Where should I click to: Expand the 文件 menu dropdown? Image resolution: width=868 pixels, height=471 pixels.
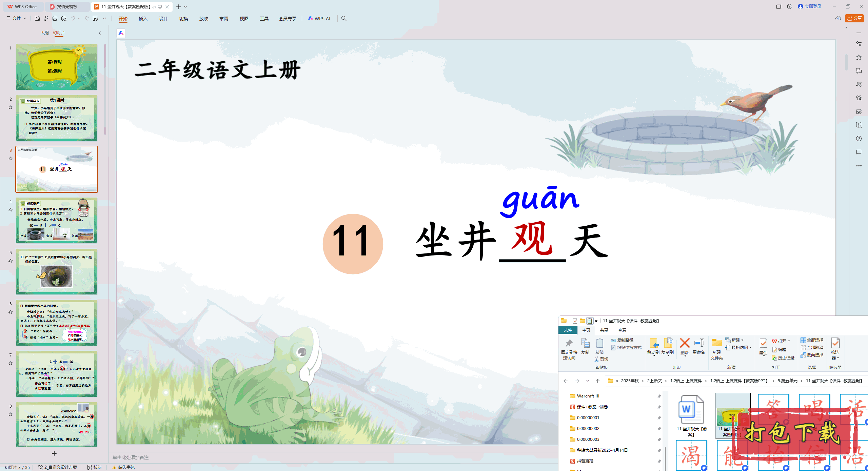tap(16, 18)
